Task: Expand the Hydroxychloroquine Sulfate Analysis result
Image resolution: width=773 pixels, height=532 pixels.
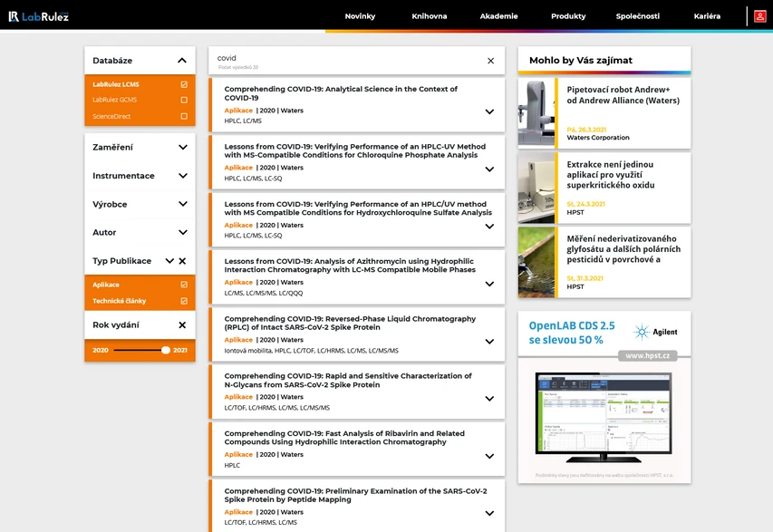Action: [x=489, y=227]
